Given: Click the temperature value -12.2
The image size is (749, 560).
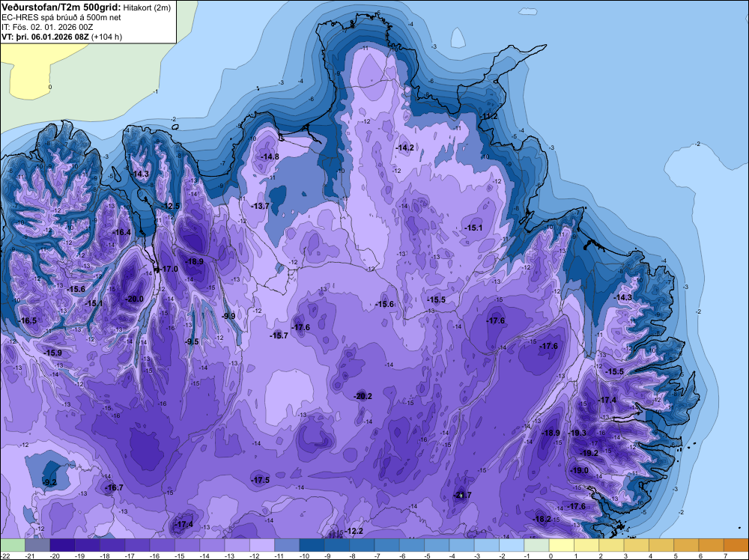Looking at the screenshot, I should tap(354, 532).
